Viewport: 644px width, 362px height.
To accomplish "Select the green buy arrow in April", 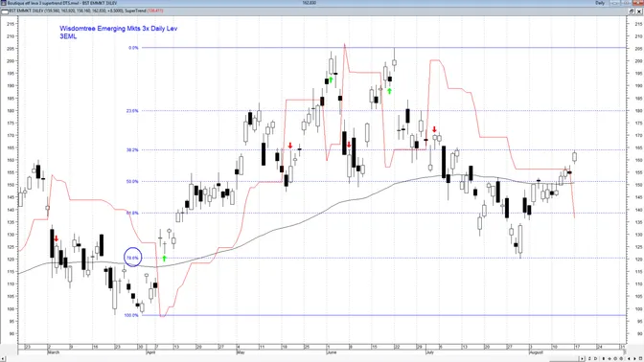I will click(x=164, y=259).
